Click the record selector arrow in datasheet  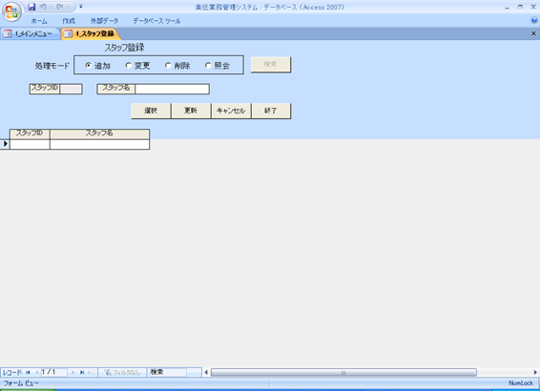click(x=5, y=143)
